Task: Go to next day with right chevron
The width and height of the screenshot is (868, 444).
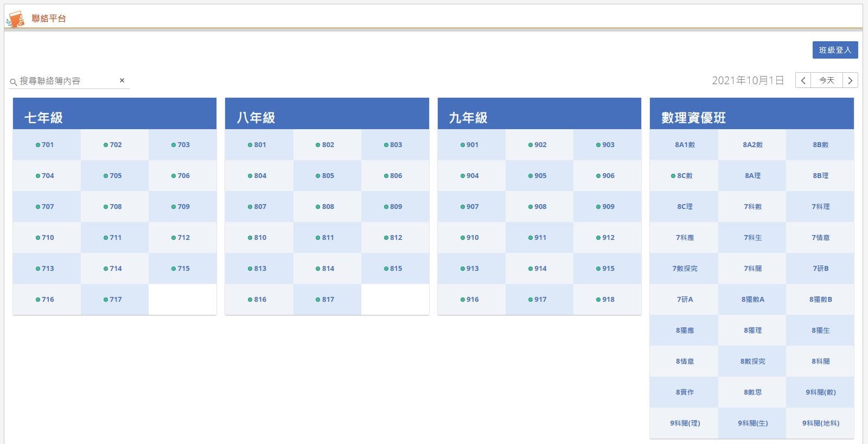Action: [x=850, y=80]
